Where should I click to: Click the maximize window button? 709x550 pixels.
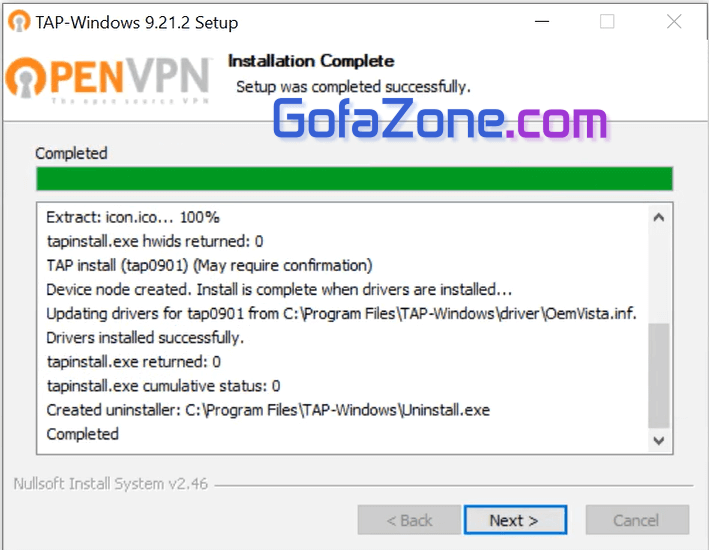(607, 22)
